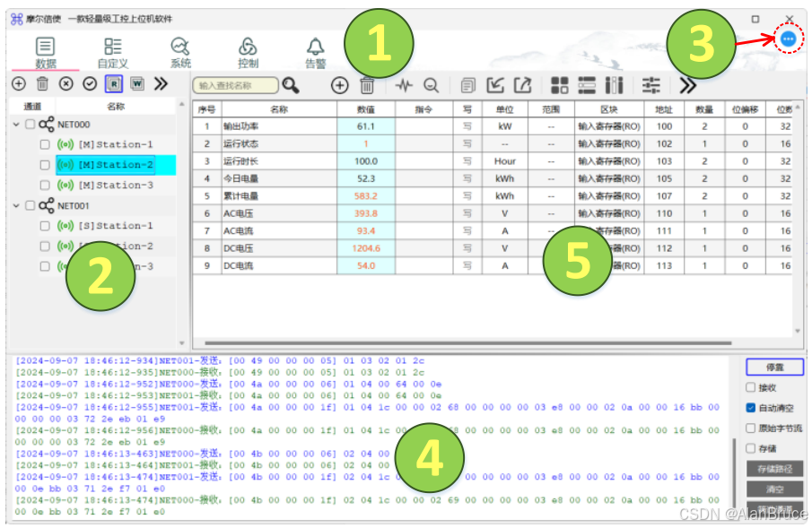Check the box for [M]Station-1
This screenshot has width=812, height=528.
click(x=44, y=144)
